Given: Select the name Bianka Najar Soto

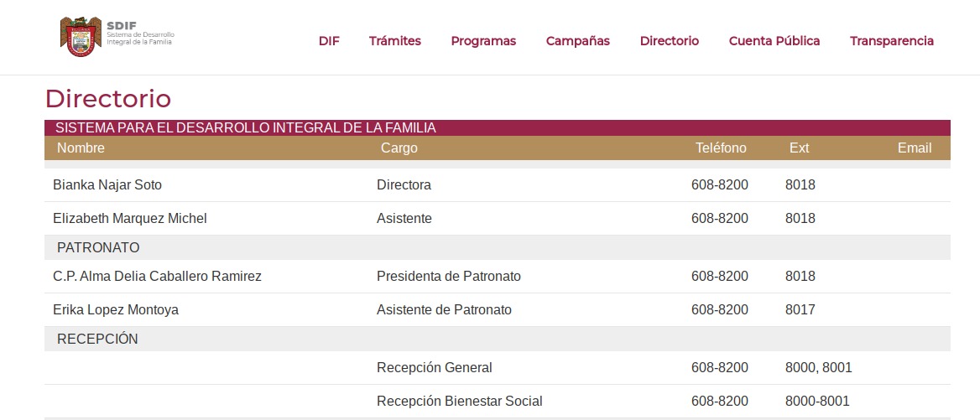Looking at the screenshot, I should (107, 185).
